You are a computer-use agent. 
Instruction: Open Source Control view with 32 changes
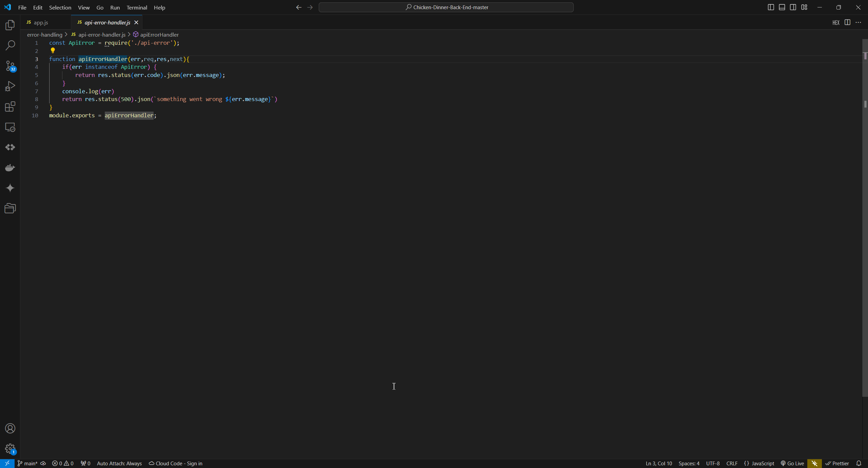tap(10, 66)
